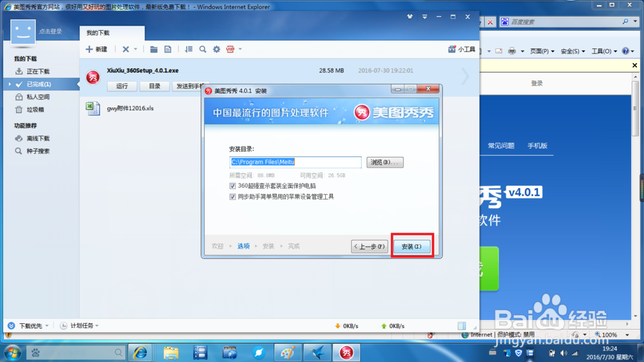Screen dimensions: 644x362
Task: Open 计划任务 dropdown in status bar
Action: pos(80,326)
